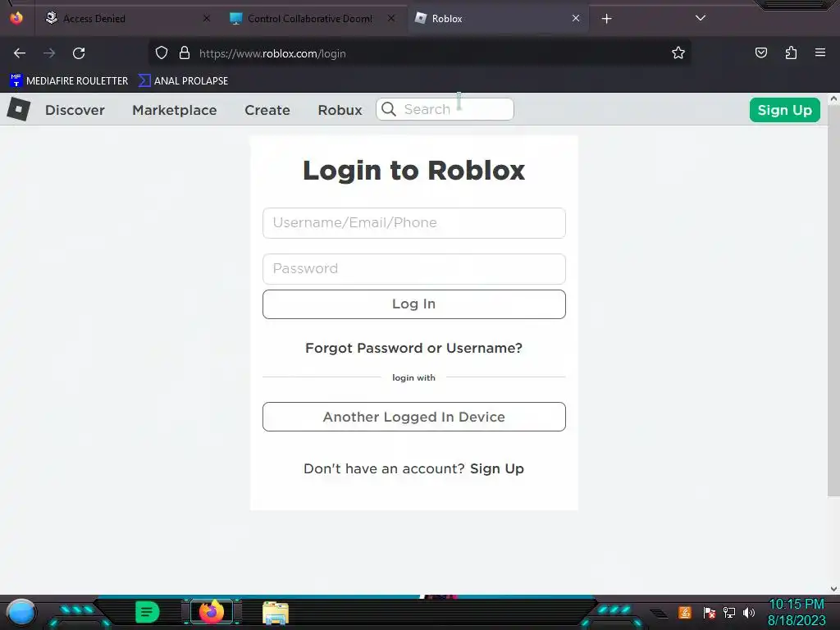
Task: Focus the Roblox Search field
Action: tap(445, 109)
